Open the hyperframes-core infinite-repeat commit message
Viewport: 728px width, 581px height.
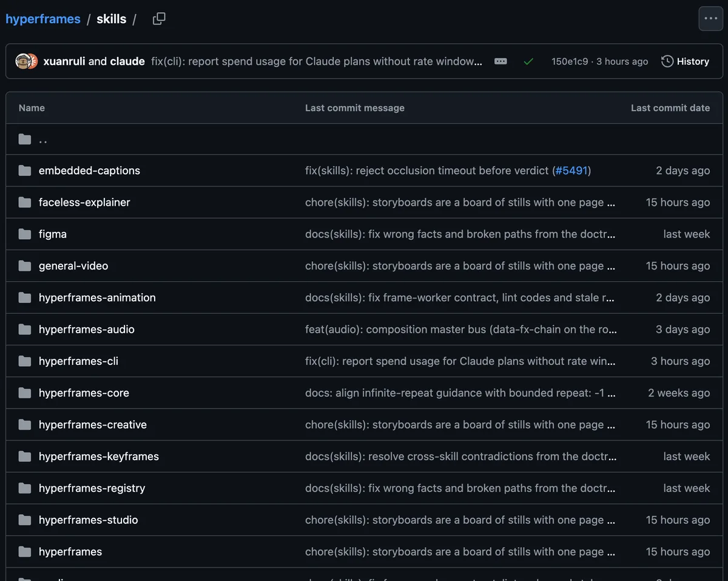[x=460, y=393]
